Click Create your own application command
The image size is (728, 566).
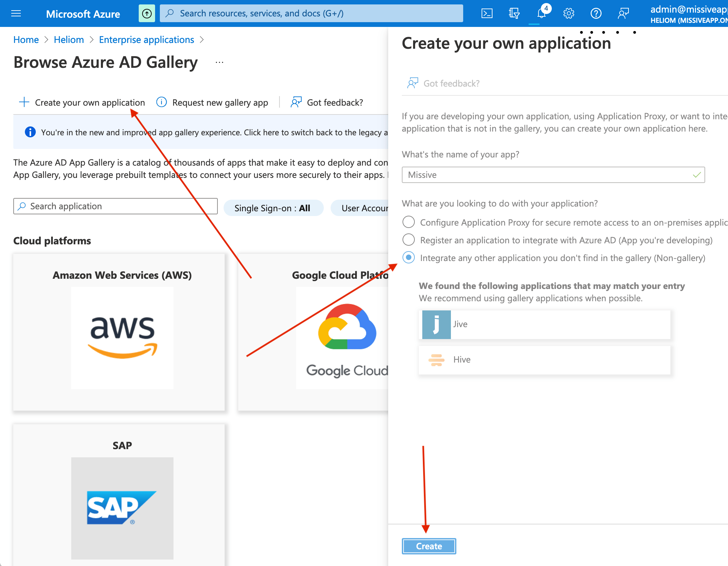coord(82,103)
